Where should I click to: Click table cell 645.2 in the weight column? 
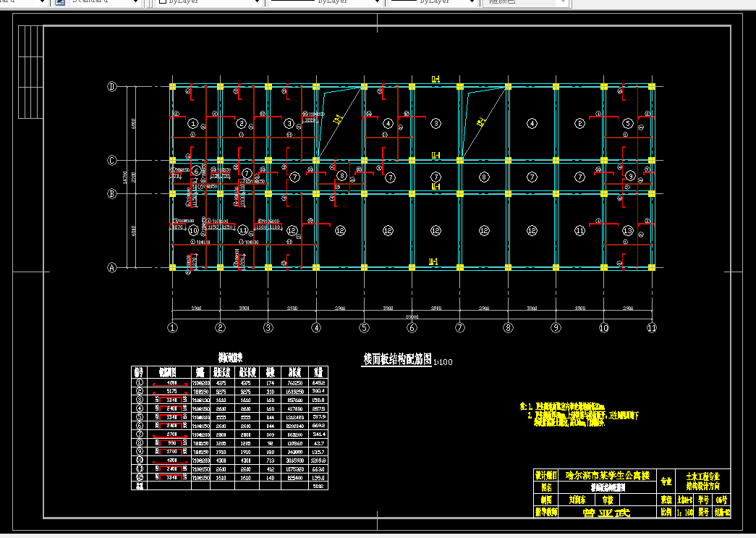318,382
